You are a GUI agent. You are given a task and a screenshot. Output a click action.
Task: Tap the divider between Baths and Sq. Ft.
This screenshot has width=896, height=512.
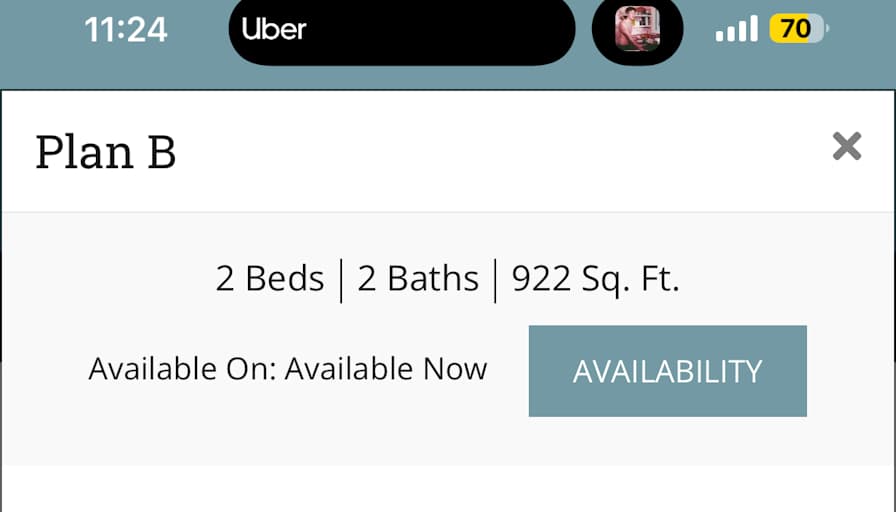point(495,281)
